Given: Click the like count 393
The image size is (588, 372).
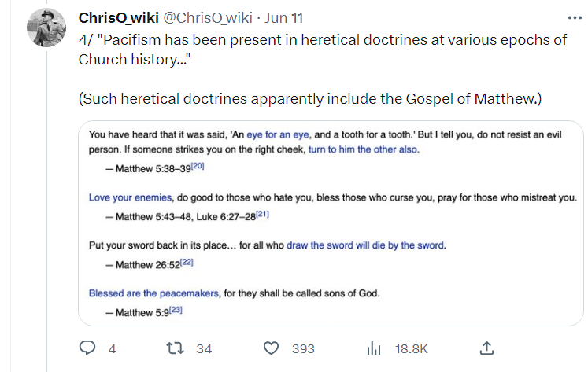Looking at the screenshot, I should pos(303,348).
